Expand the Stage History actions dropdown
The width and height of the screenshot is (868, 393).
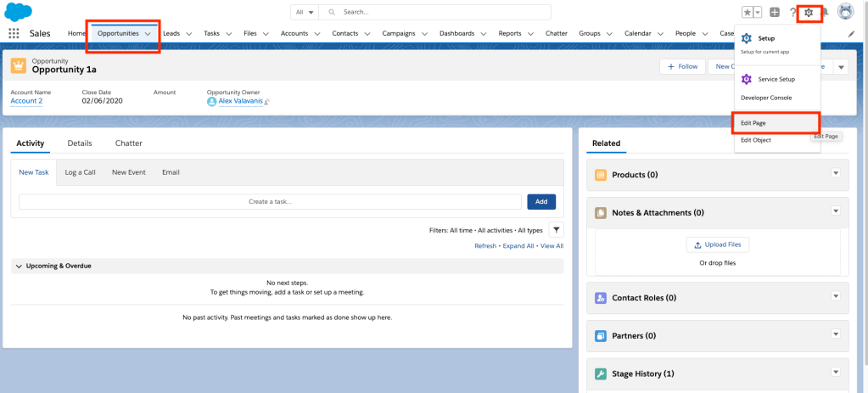835,372
